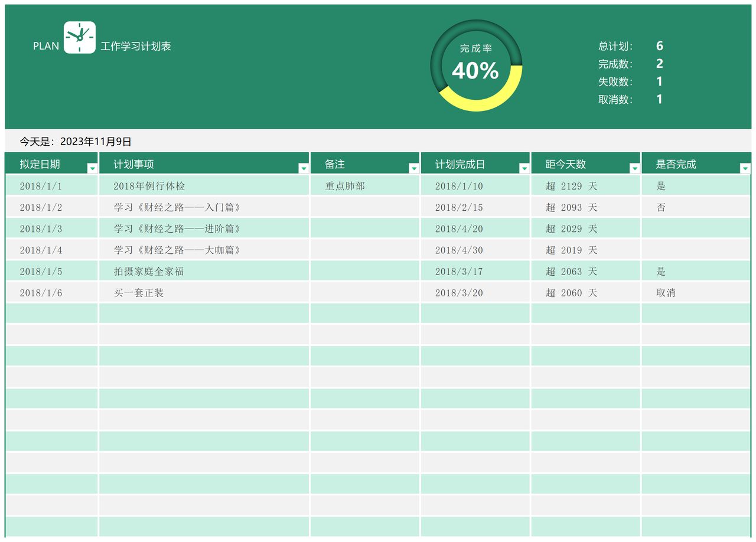The width and height of the screenshot is (756, 542).
Task: Select the 否 status for 财经之路入门篇
Action: [661, 207]
